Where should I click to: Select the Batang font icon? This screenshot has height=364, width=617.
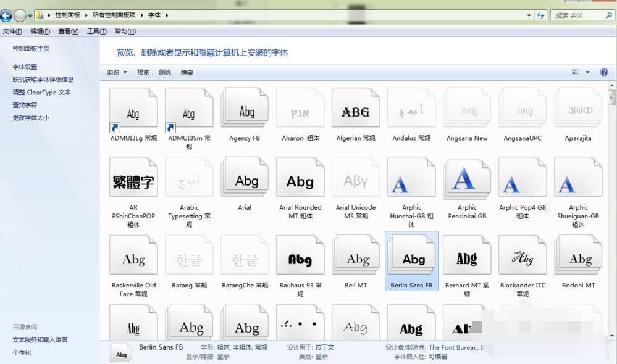click(x=189, y=255)
